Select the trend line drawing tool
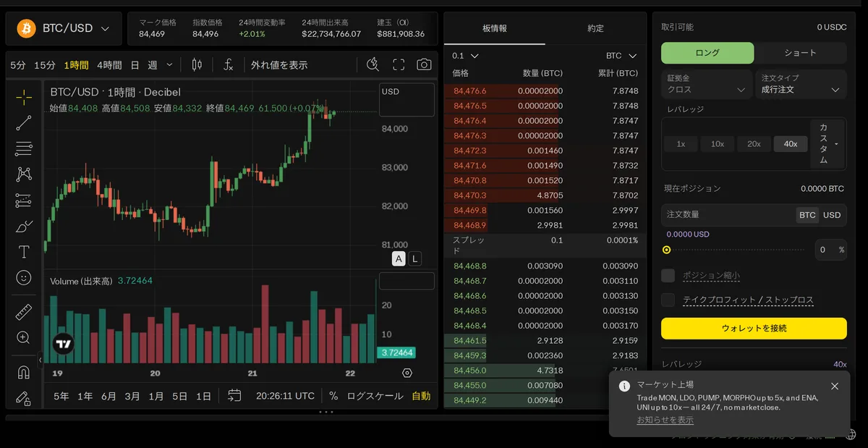The width and height of the screenshot is (868, 448). coord(24,123)
